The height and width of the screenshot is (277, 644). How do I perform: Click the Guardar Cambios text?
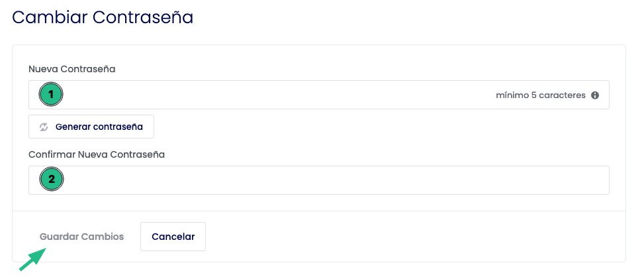click(81, 237)
